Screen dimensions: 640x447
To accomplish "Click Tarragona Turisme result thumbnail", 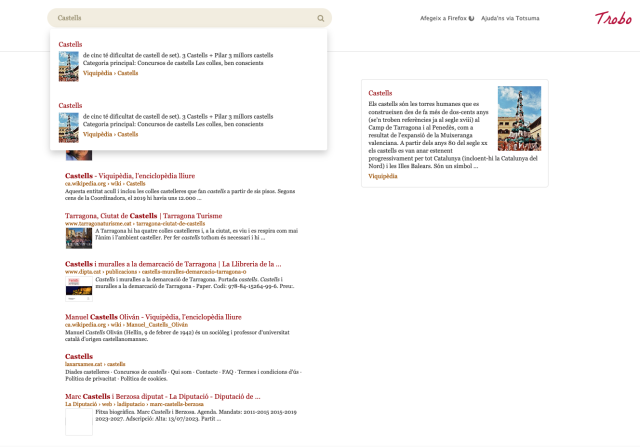I will click(x=79, y=238).
